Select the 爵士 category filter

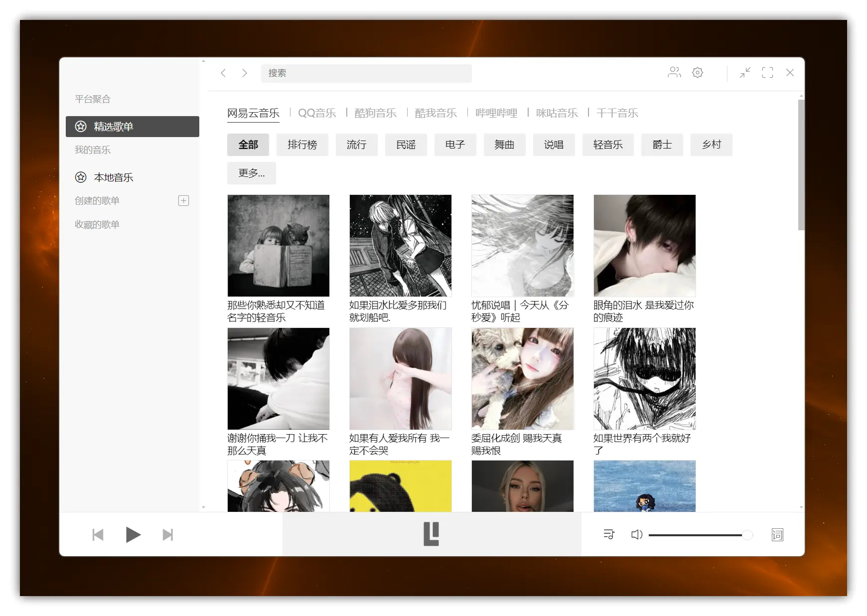click(662, 145)
